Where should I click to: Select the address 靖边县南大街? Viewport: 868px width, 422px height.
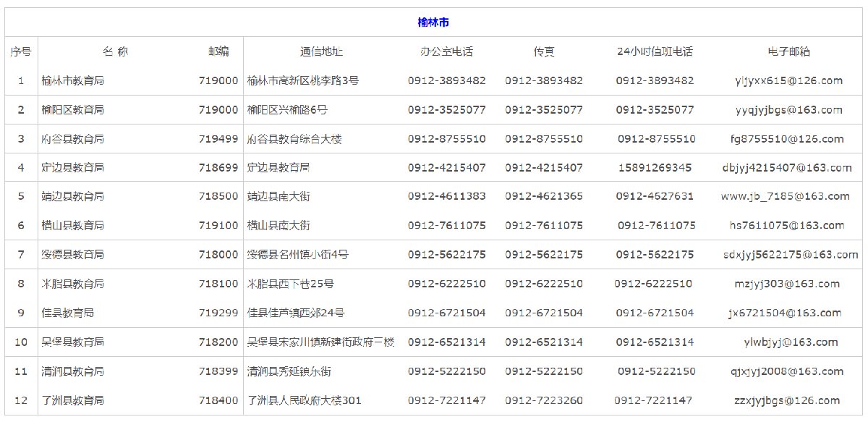(278, 196)
